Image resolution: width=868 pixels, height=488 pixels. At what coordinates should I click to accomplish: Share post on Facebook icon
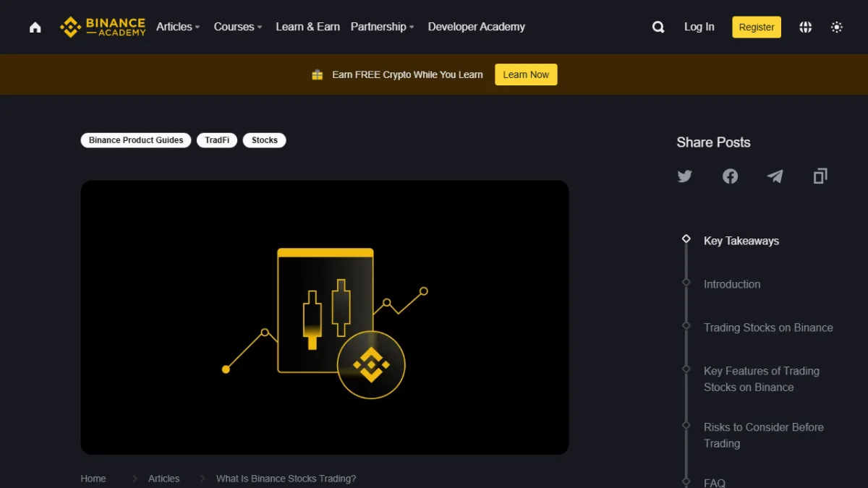coord(730,176)
